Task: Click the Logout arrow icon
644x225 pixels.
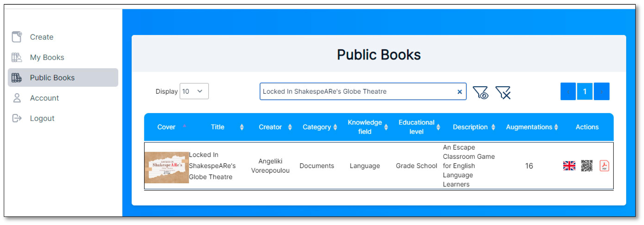Action: [x=17, y=118]
